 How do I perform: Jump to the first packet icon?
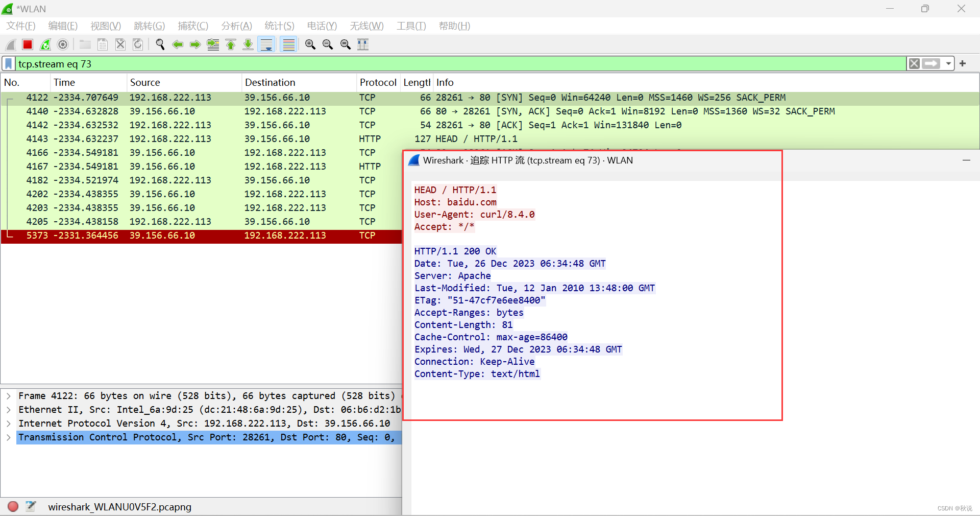231,44
